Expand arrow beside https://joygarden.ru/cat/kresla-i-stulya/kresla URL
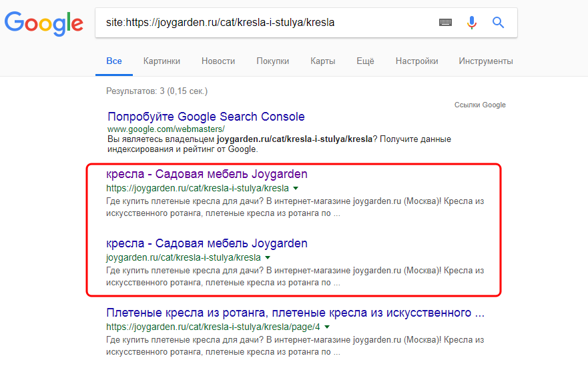 (x=296, y=189)
